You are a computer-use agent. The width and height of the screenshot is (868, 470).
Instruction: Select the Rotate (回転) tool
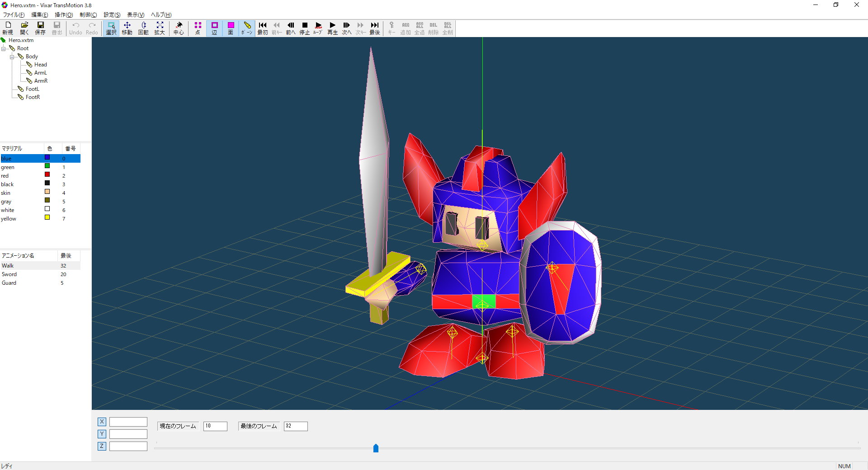coord(143,28)
